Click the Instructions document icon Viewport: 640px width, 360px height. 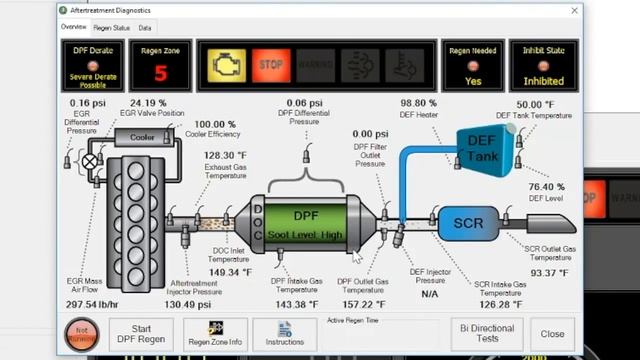tap(285, 329)
